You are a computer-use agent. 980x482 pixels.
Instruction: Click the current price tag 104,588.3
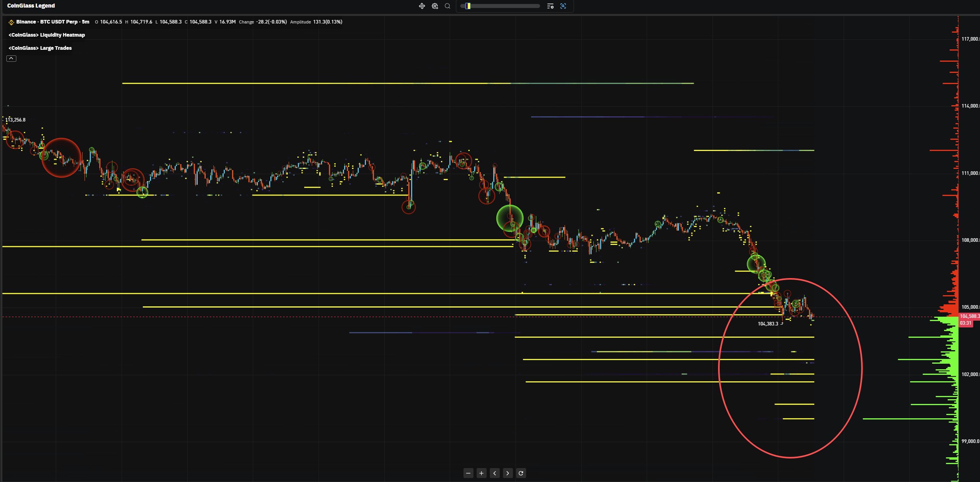coord(969,316)
